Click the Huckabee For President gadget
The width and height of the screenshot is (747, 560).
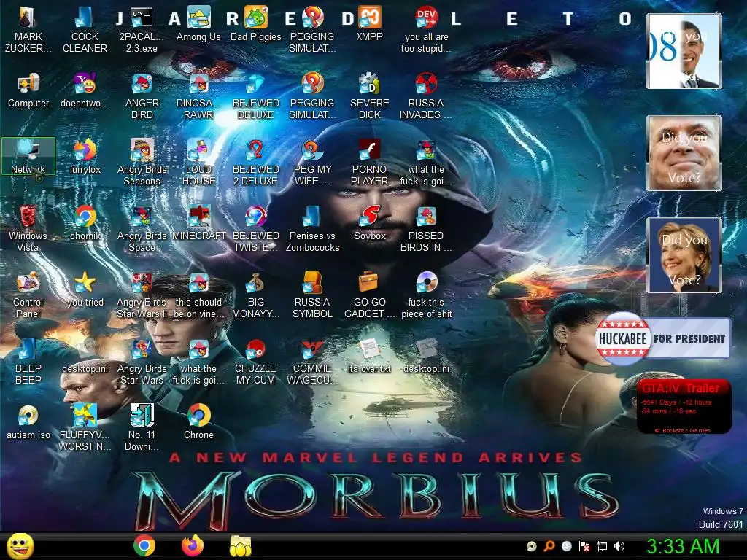pyautogui.click(x=662, y=338)
